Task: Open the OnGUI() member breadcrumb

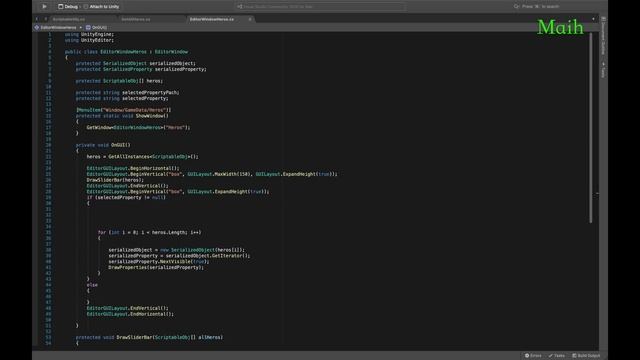Action: pyautogui.click(x=96, y=27)
